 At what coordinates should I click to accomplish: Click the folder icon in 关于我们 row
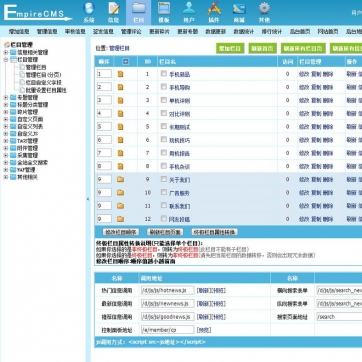pos(120,179)
